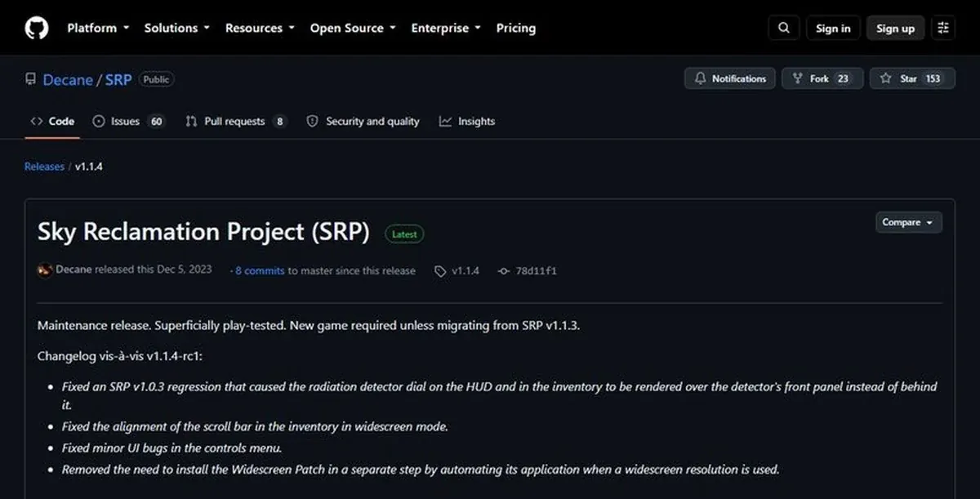
Task: Click the Issues count badge 60
Action: click(157, 121)
